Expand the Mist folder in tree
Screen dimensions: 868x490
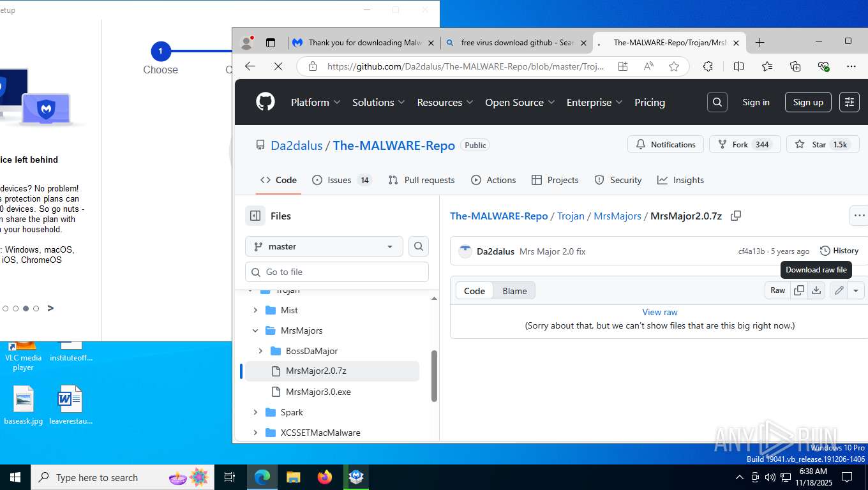tap(255, 310)
